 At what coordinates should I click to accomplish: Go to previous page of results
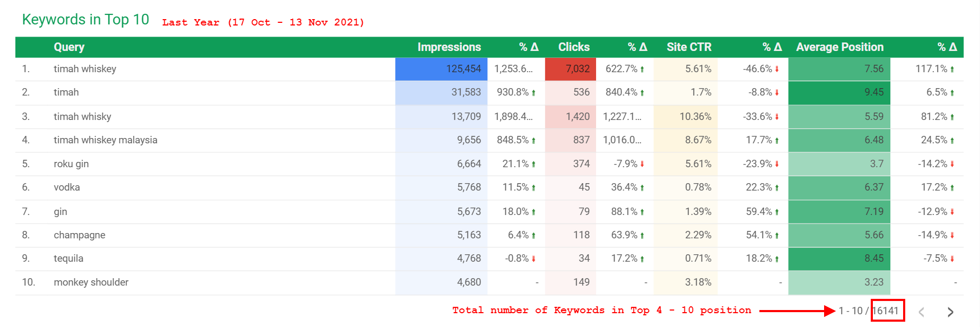pos(922,312)
